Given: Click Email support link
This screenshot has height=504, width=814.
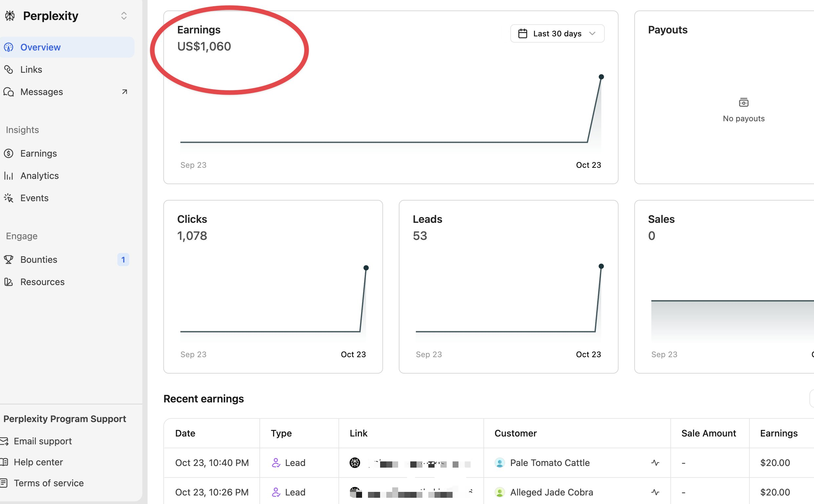Looking at the screenshot, I should coord(42,441).
